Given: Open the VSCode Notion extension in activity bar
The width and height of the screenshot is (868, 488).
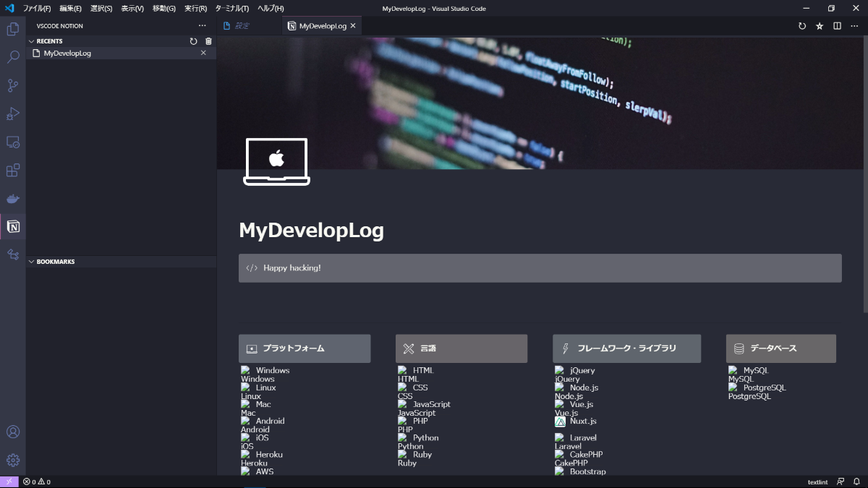Looking at the screenshot, I should click(x=13, y=226).
